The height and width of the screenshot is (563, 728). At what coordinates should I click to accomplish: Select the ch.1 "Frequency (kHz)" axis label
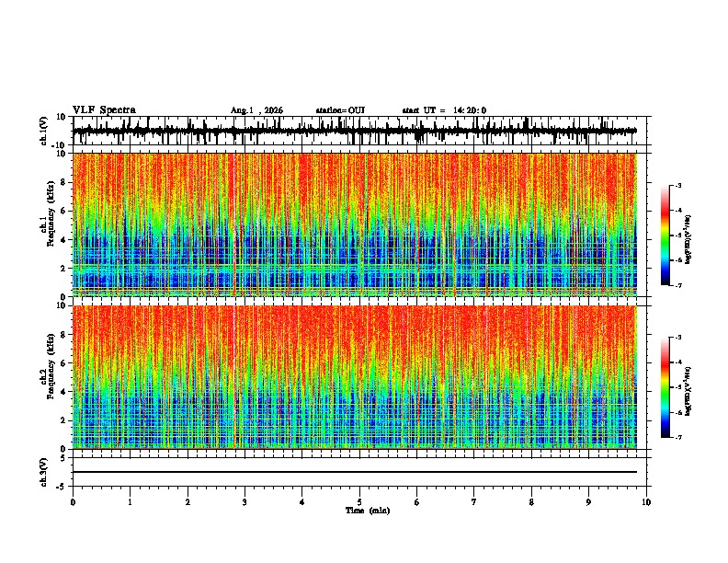(51, 213)
